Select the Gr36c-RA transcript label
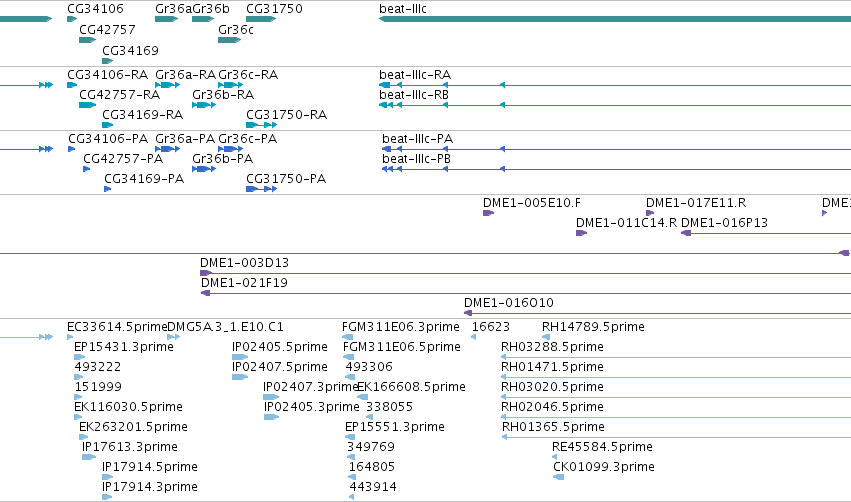 point(248,74)
